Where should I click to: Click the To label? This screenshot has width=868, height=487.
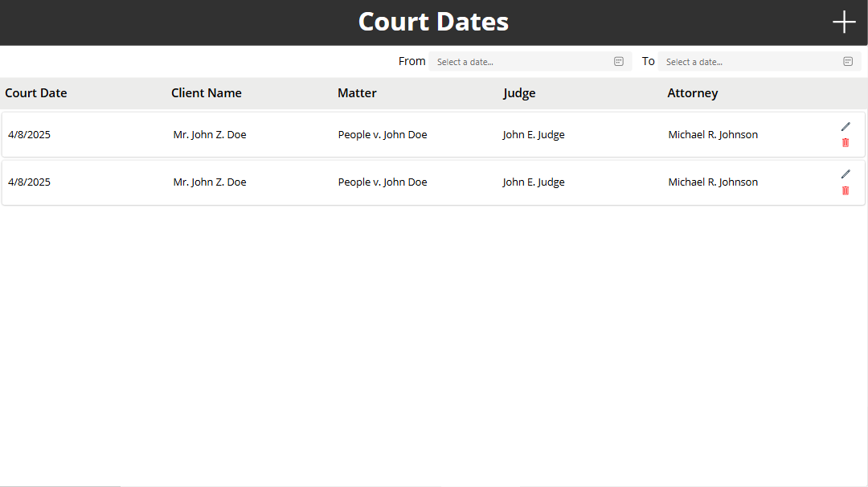pos(649,61)
